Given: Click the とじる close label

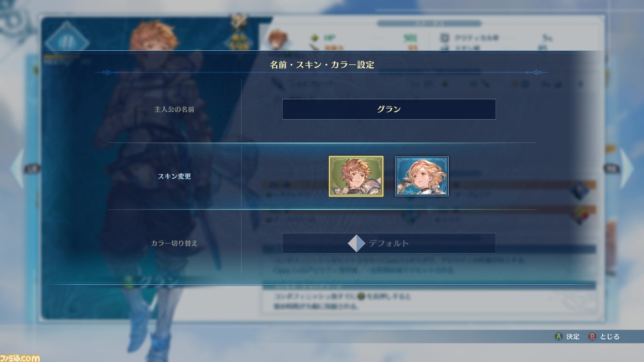Looking at the screenshot, I should 610,336.
